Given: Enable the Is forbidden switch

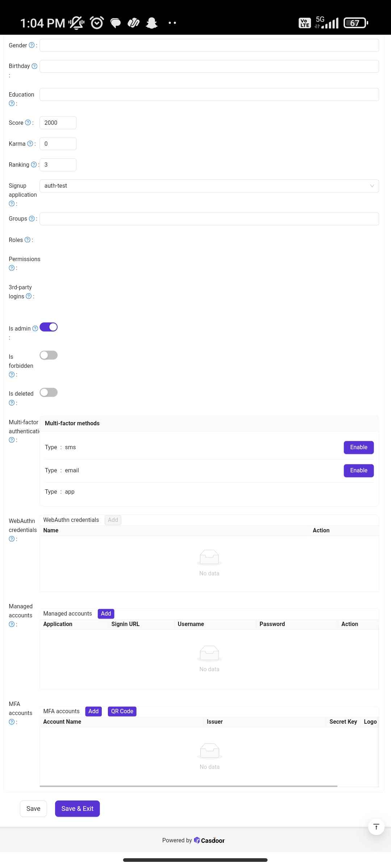Looking at the screenshot, I should click(49, 355).
